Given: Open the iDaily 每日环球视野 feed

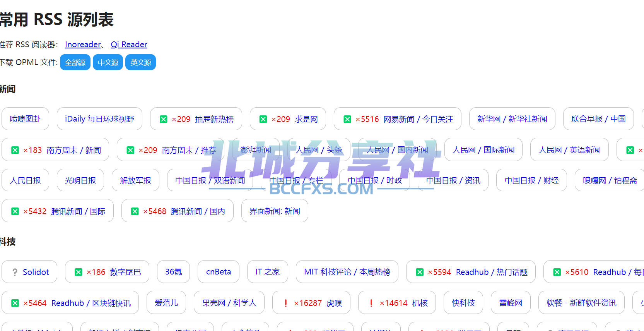Looking at the screenshot, I should pos(99,119).
